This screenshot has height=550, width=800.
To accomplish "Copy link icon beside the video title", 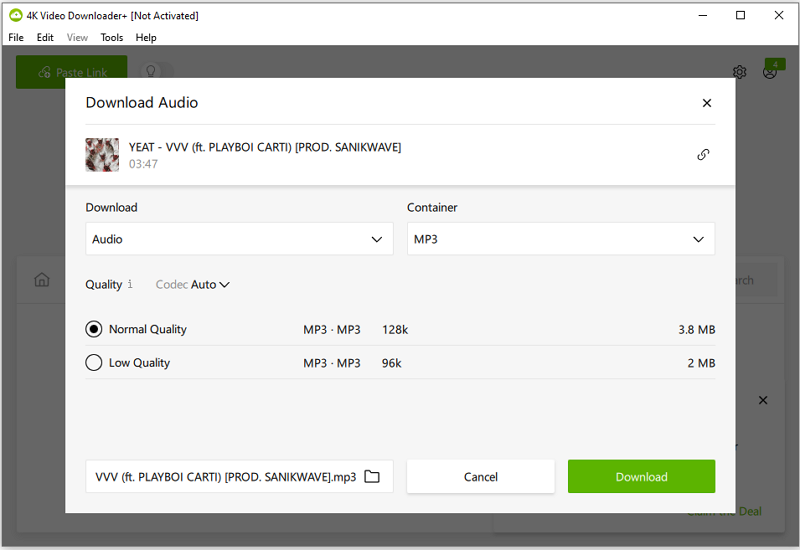I will (703, 155).
